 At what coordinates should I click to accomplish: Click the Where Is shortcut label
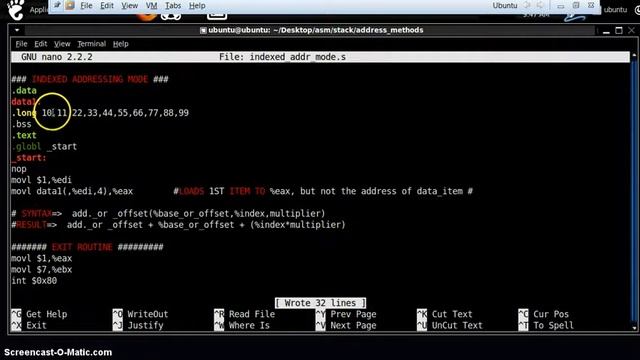(x=249, y=326)
